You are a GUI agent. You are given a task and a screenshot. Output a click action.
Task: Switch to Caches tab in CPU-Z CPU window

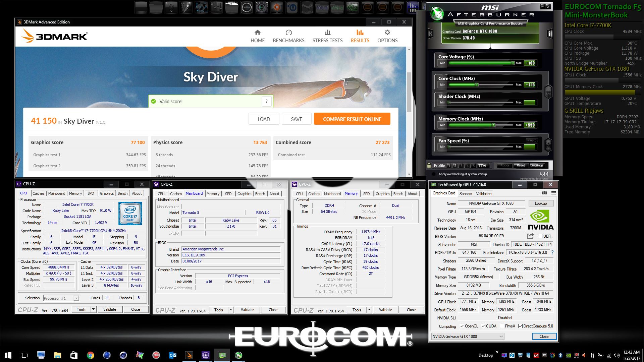point(38,193)
